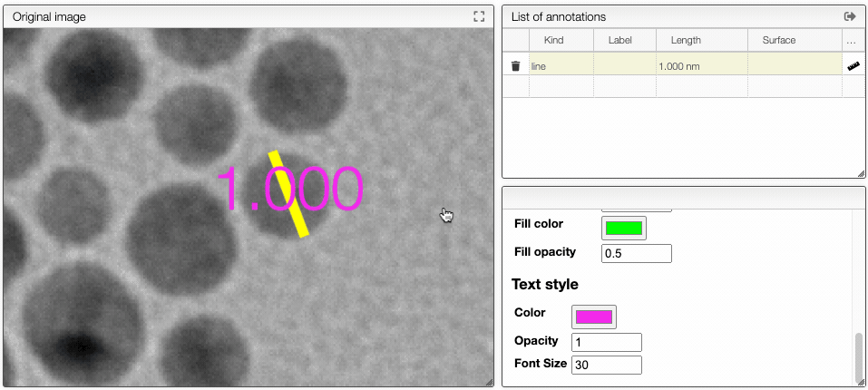Select the '1.000 nm' length cell

(702, 66)
